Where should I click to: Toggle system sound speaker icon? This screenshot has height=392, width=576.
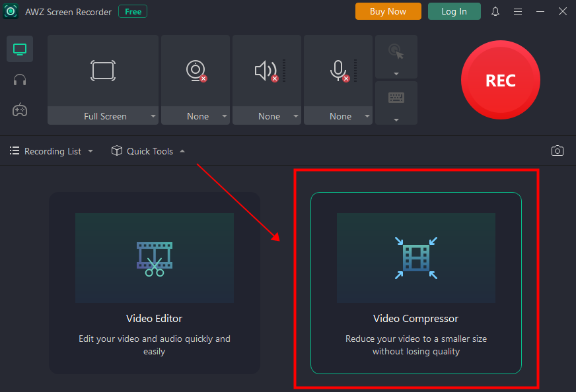tap(267, 71)
